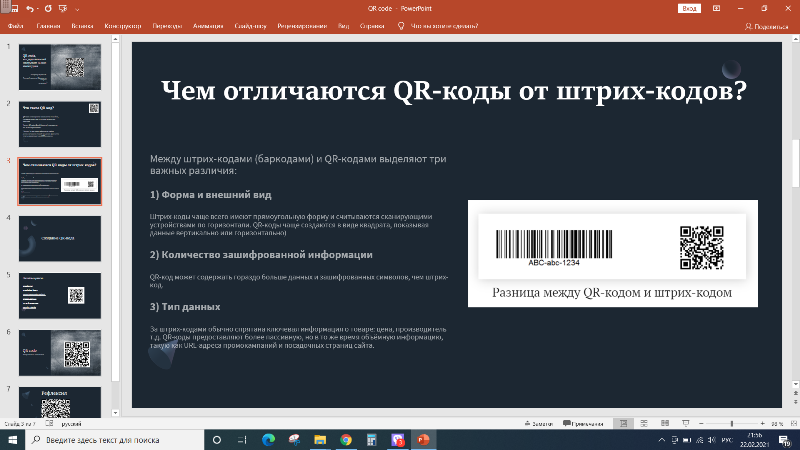Adjust the zoom slider handle
Image resolution: width=800 pixels, height=450 pixels.
pyautogui.click(x=732, y=423)
